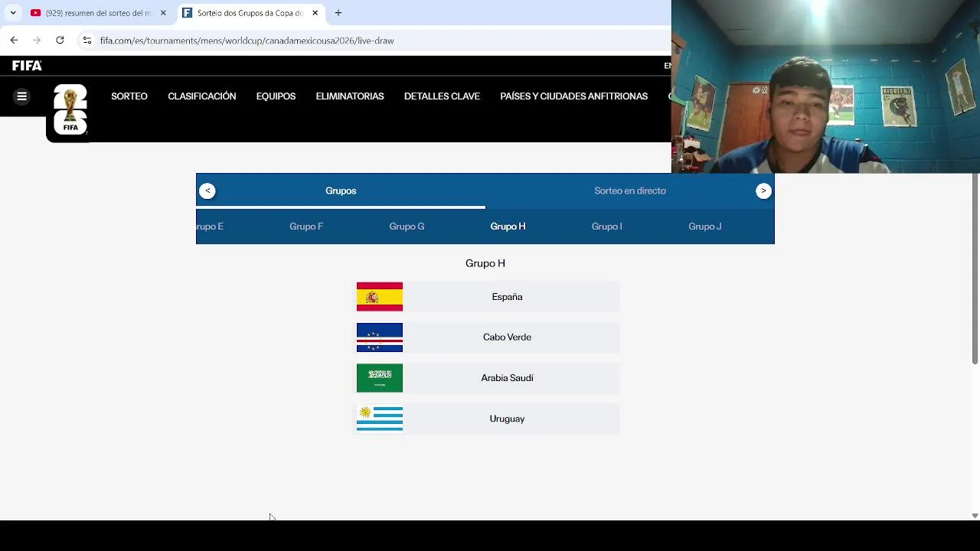Select the Grupo I tab
This screenshot has width=980, height=551.
[606, 227]
